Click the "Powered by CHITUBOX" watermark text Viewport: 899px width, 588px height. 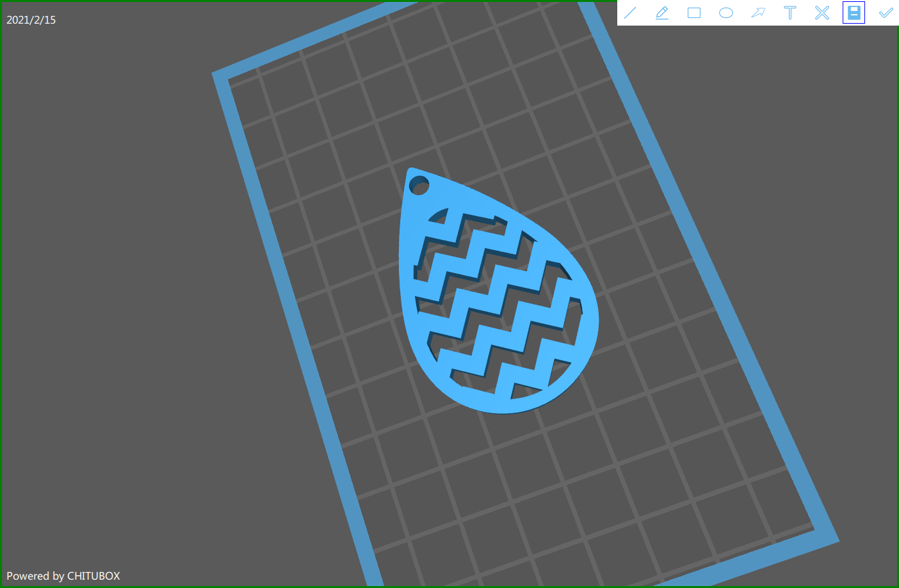click(63, 576)
